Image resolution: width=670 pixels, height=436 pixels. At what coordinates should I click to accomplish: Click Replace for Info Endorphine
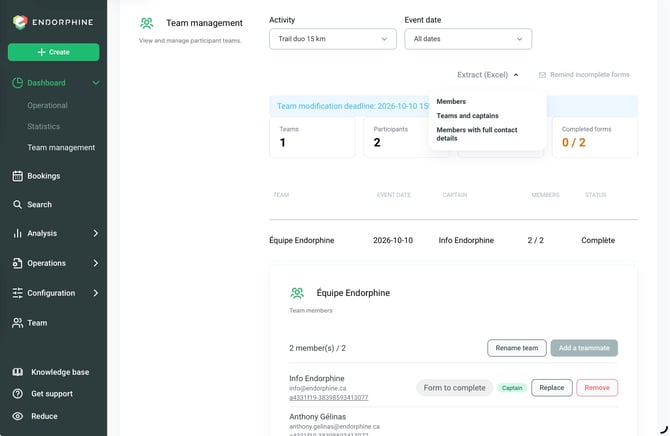[x=552, y=388]
